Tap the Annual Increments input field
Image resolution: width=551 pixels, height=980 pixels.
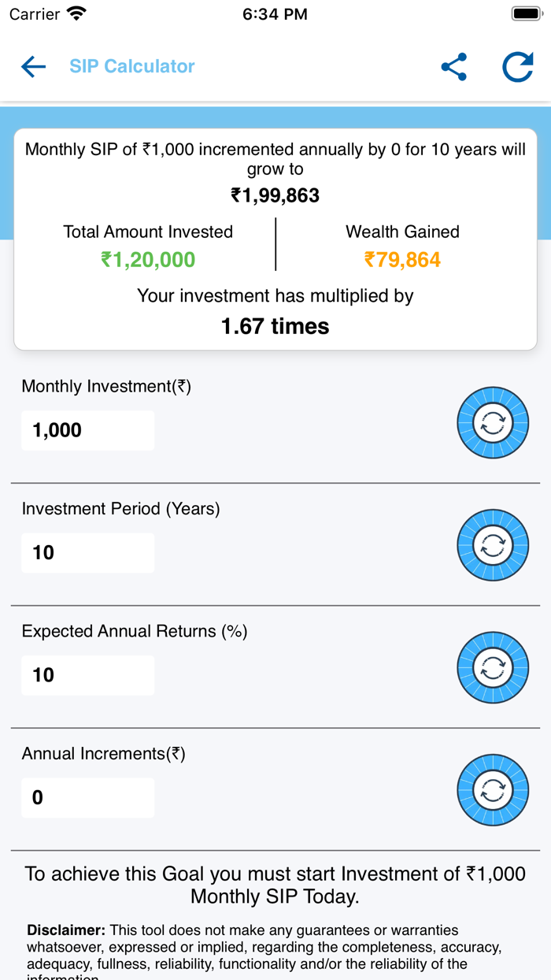click(88, 798)
